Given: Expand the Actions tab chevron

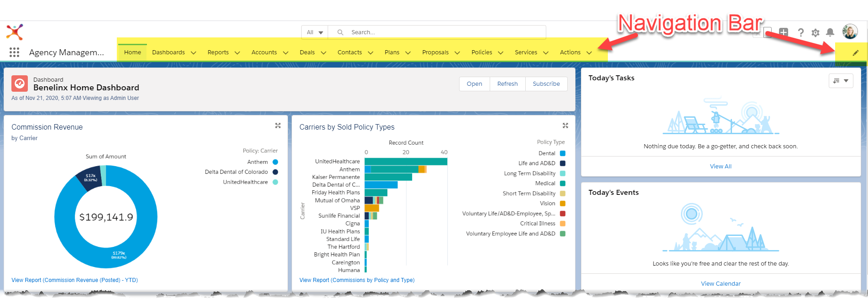Looking at the screenshot, I should 589,52.
